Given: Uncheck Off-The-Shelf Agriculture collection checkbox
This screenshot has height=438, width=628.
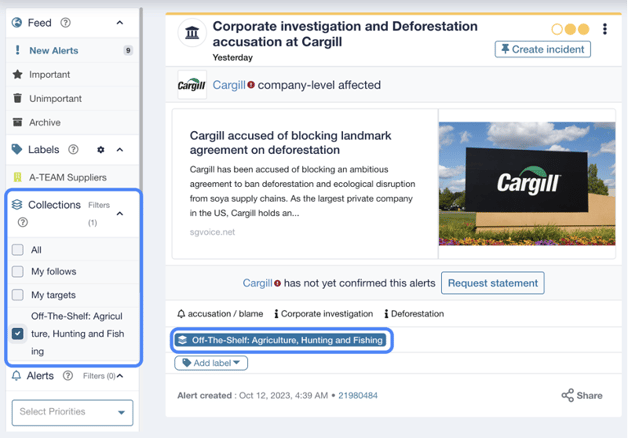Looking at the screenshot, I should click(x=18, y=334).
